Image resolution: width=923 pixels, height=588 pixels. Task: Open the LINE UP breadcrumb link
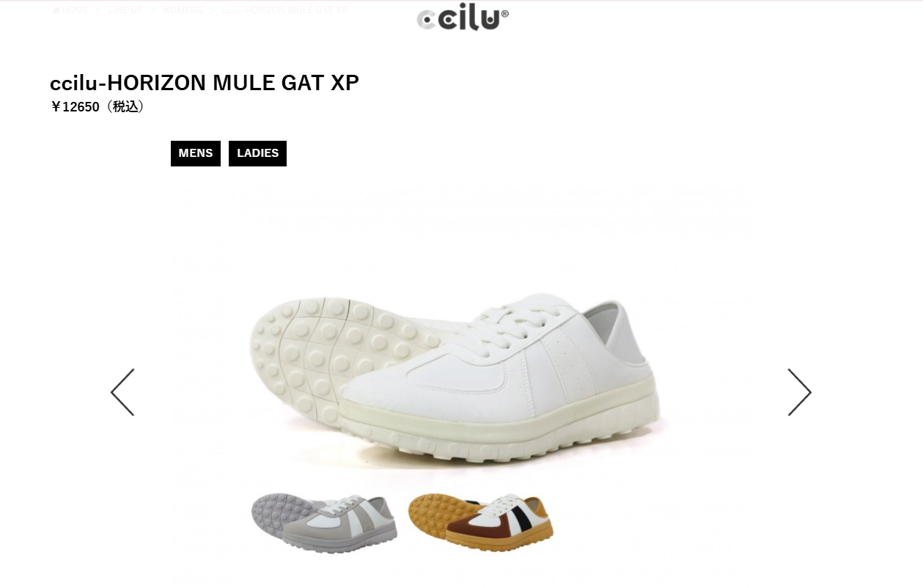pyautogui.click(x=125, y=10)
